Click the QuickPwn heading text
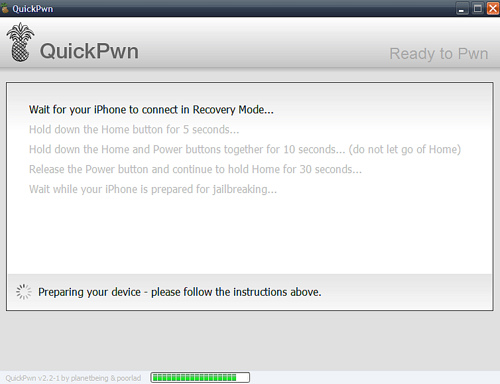Screen dimensions: 500x384 click(x=89, y=51)
